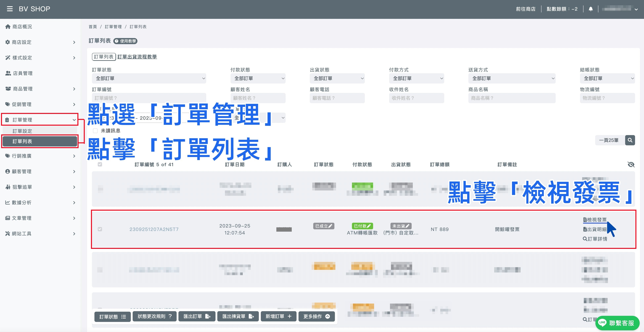This screenshot has width=644, height=332.
Task: Edit payment status via 已付款 badge
Action: [x=362, y=226]
